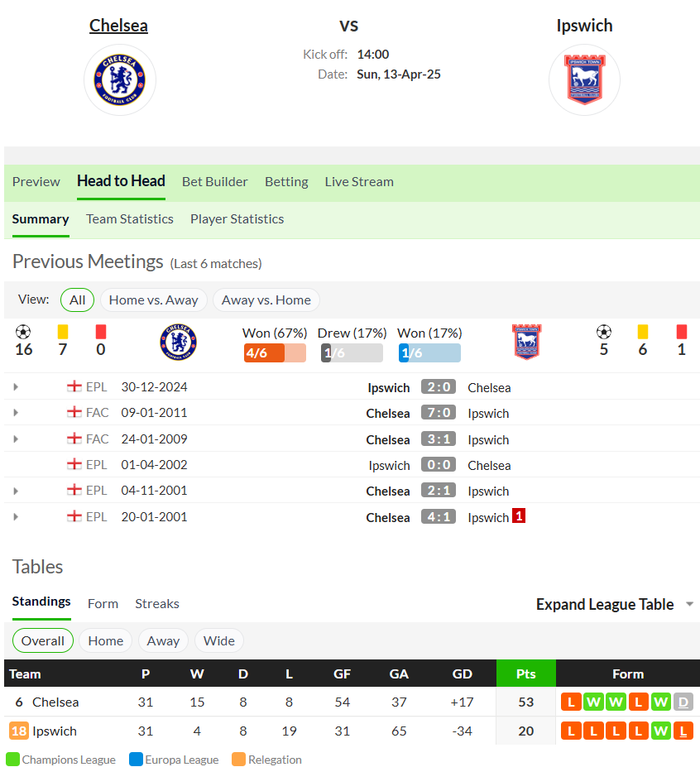Choose the Away standings filter
700x767 pixels.
click(163, 640)
